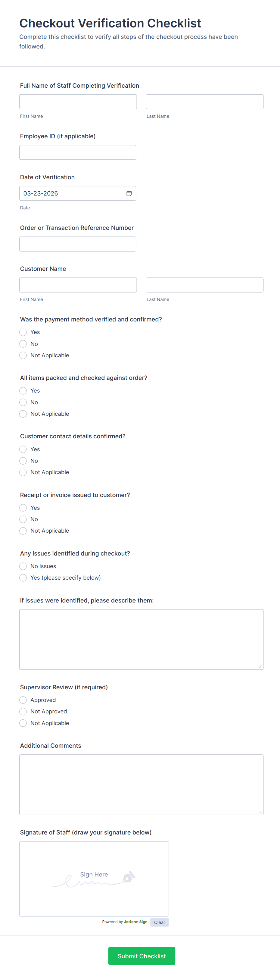Viewport: 280px width, 980px height.
Task: Select Yes for receipt issued to customer
Action: [x=23, y=508]
